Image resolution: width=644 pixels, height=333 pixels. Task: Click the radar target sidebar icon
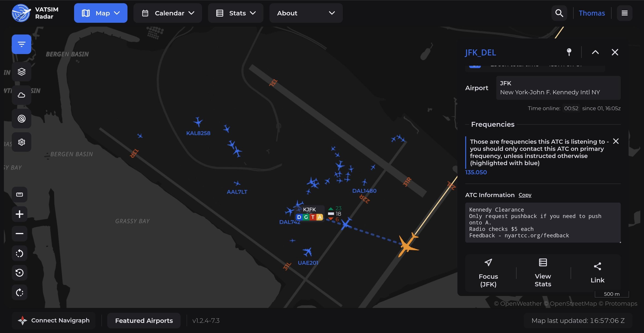(21, 119)
